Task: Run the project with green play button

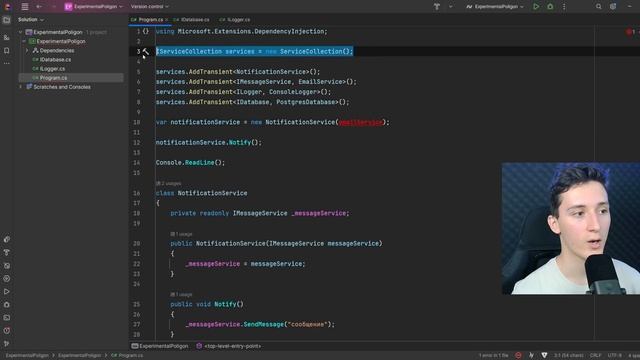Action: pos(536,7)
